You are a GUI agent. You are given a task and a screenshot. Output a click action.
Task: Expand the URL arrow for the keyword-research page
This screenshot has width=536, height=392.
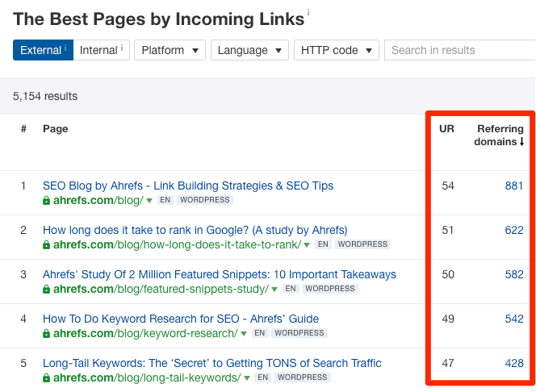pyautogui.click(x=243, y=334)
